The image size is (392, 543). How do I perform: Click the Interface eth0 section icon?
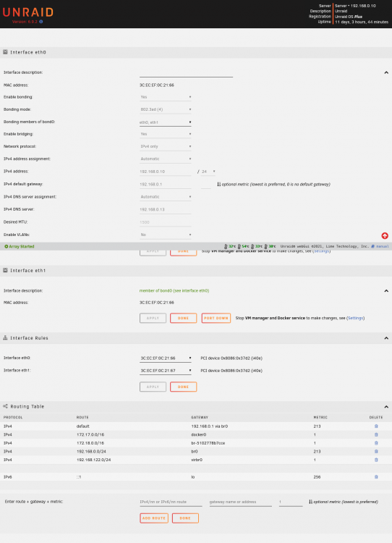5,52
